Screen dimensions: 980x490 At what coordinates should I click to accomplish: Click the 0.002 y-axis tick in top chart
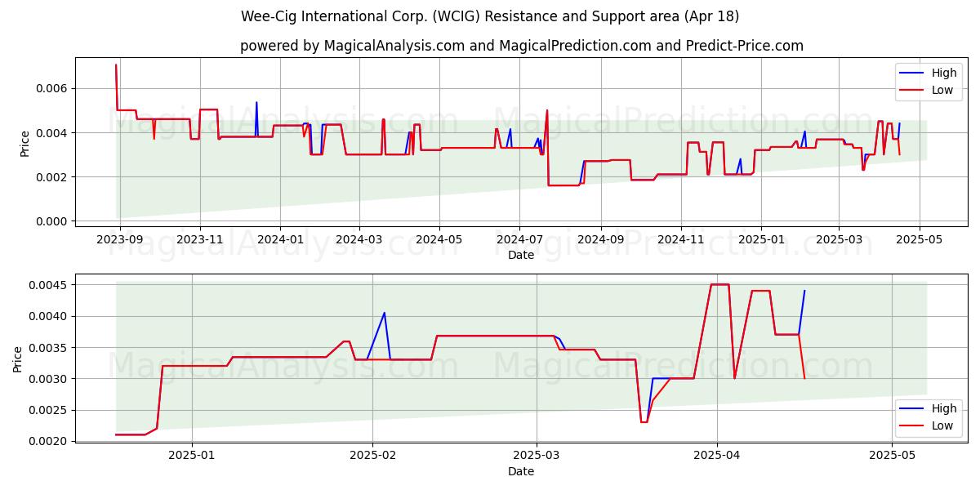point(51,177)
